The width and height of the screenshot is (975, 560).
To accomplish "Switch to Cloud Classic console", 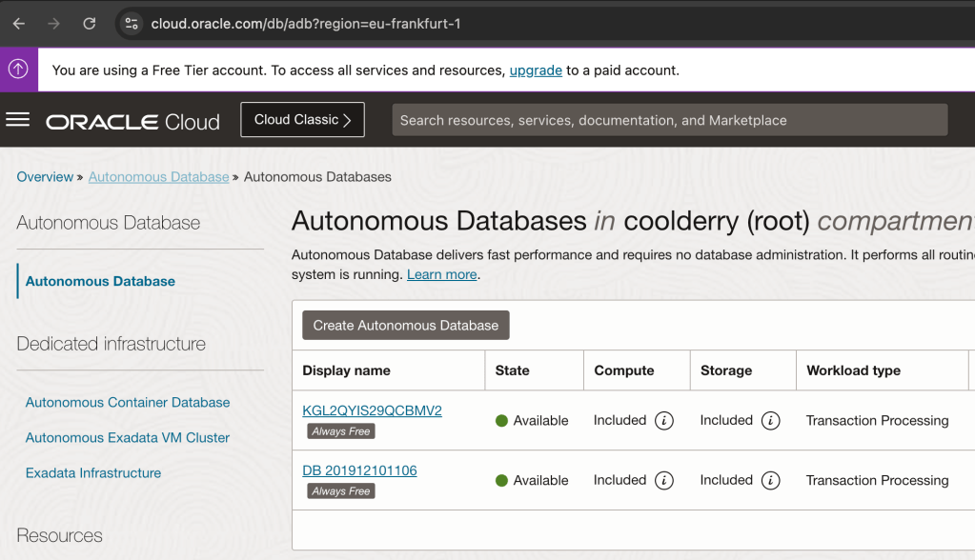I will 302,120.
